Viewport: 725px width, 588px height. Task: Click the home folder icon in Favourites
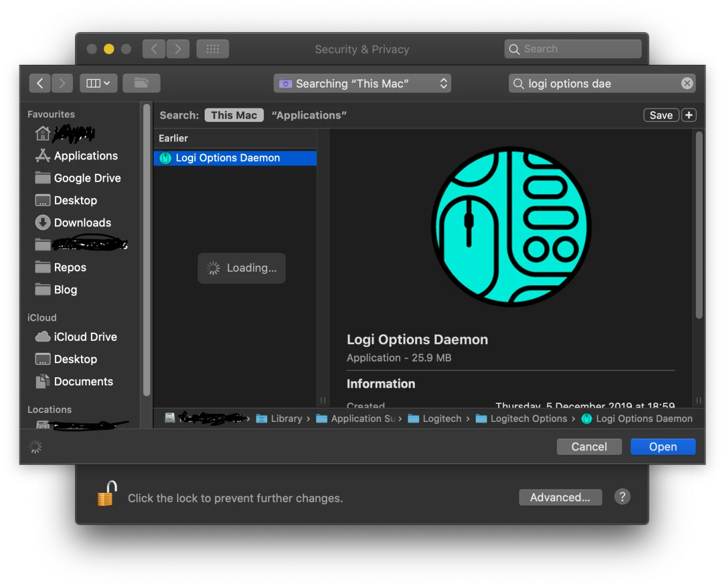[42, 133]
